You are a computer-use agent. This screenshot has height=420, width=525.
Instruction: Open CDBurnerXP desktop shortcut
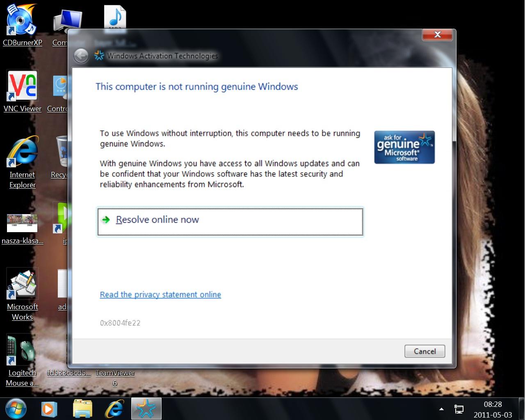point(22,25)
